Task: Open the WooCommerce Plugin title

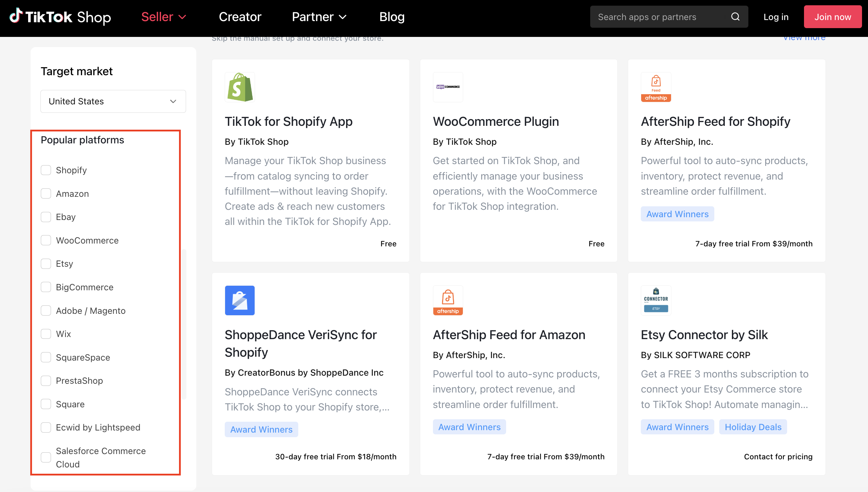Action: (x=496, y=122)
